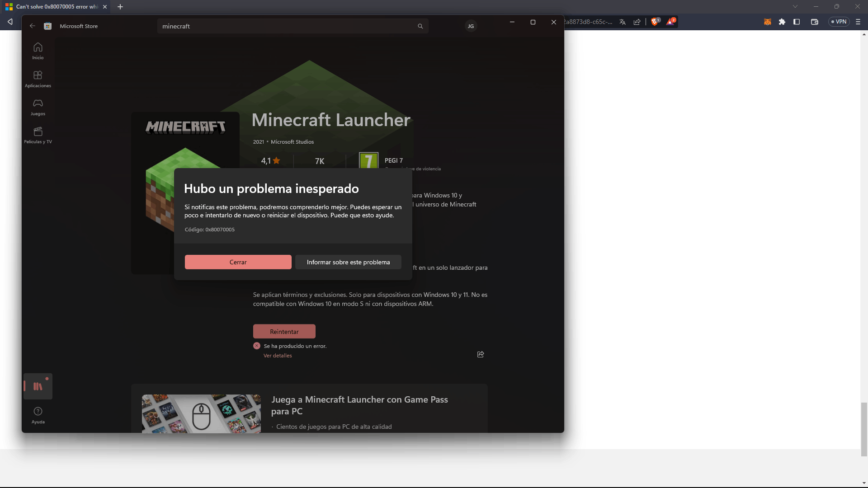
Task: Click Informar sobre este problema button
Action: pyautogui.click(x=348, y=262)
